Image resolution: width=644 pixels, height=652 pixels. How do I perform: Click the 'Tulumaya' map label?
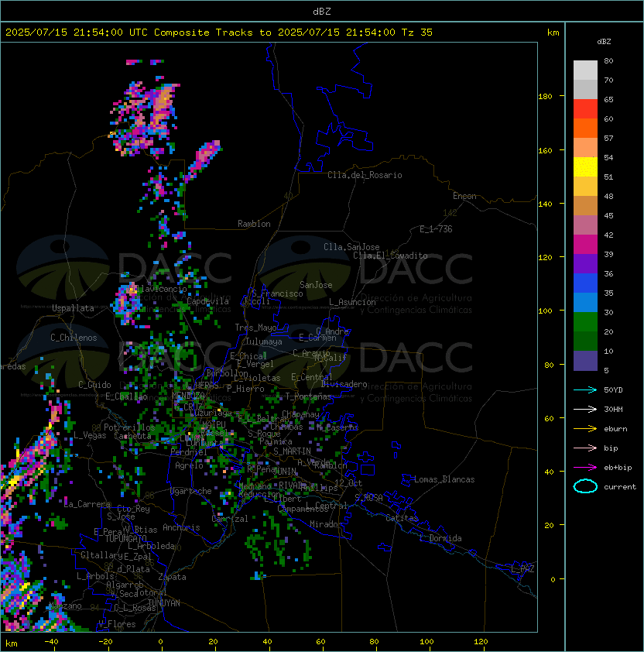point(264,341)
